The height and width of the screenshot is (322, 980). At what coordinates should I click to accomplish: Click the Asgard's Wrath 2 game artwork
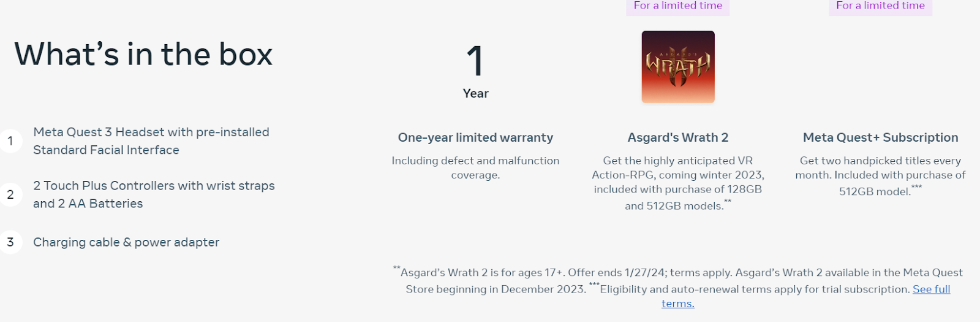coord(678,67)
